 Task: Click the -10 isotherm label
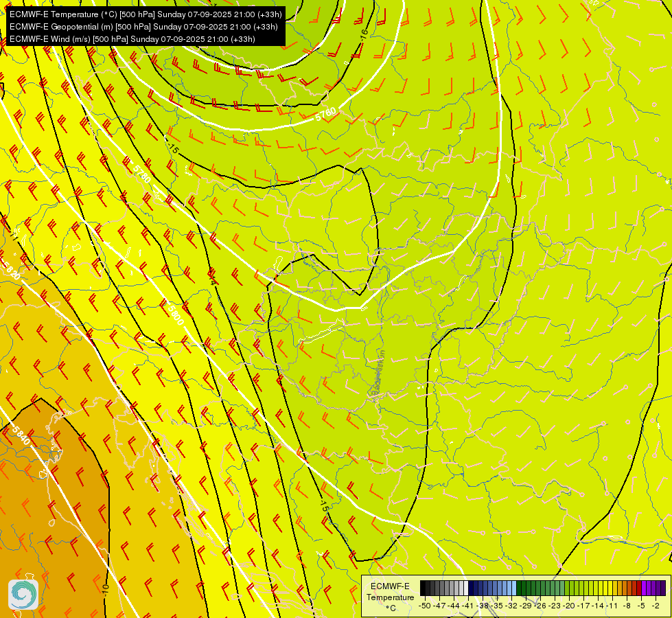pos(106,589)
